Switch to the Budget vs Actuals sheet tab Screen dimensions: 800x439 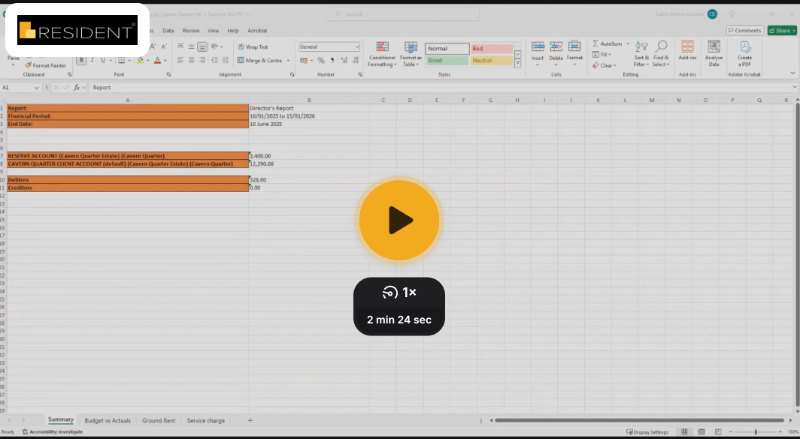[108, 421]
